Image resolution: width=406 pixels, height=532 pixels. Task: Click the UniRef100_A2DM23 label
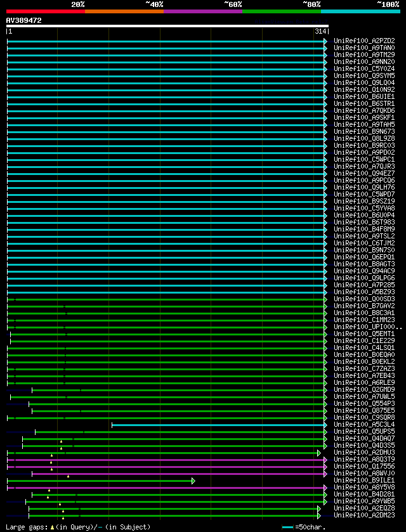[364, 516]
